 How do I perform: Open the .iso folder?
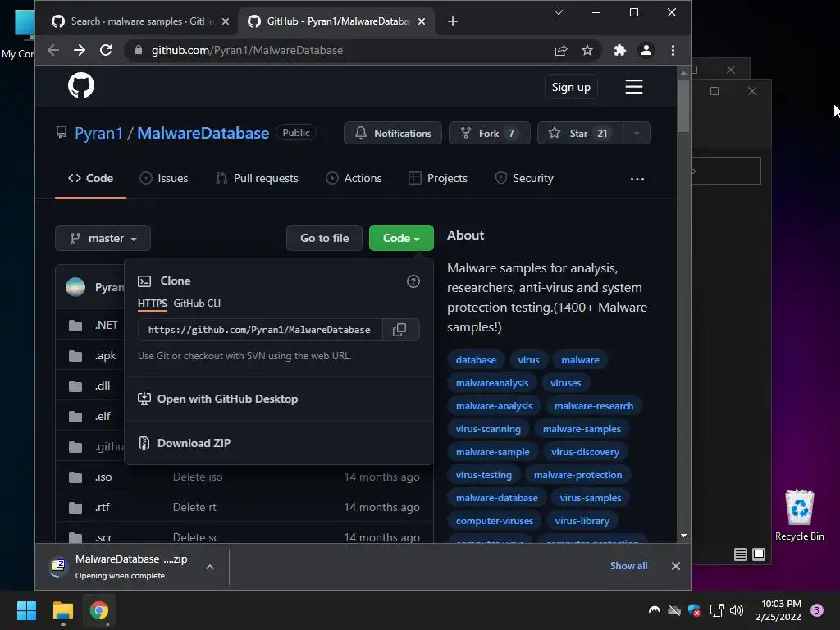pyautogui.click(x=103, y=477)
